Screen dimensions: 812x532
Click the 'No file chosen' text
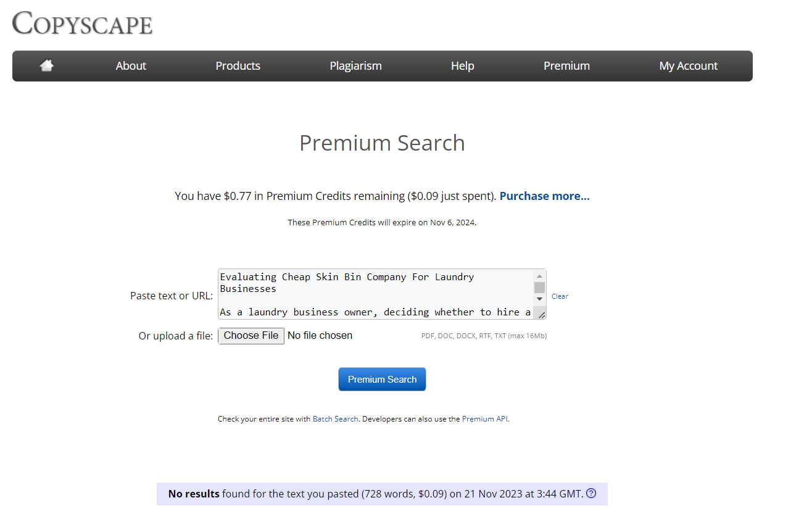pos(320,336)
